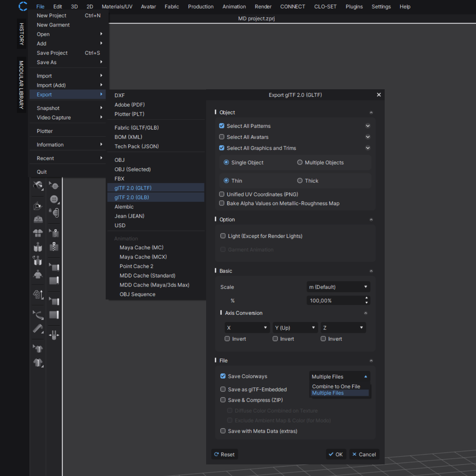This screenshot has height=476, width=476.
Task: Choose the Thick radio option
Action: [300, 181]
